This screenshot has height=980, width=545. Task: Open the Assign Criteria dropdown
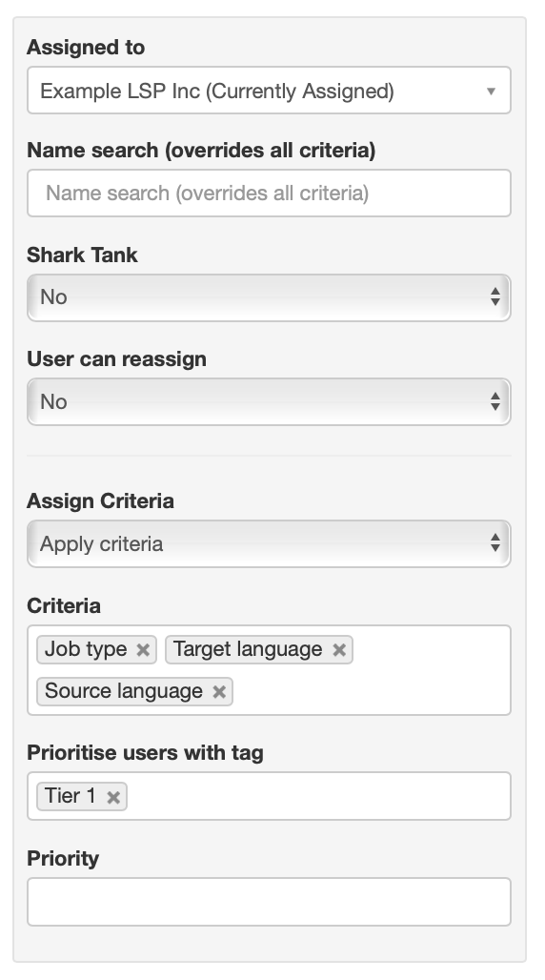pyautogui.click(x=269, y=543)
